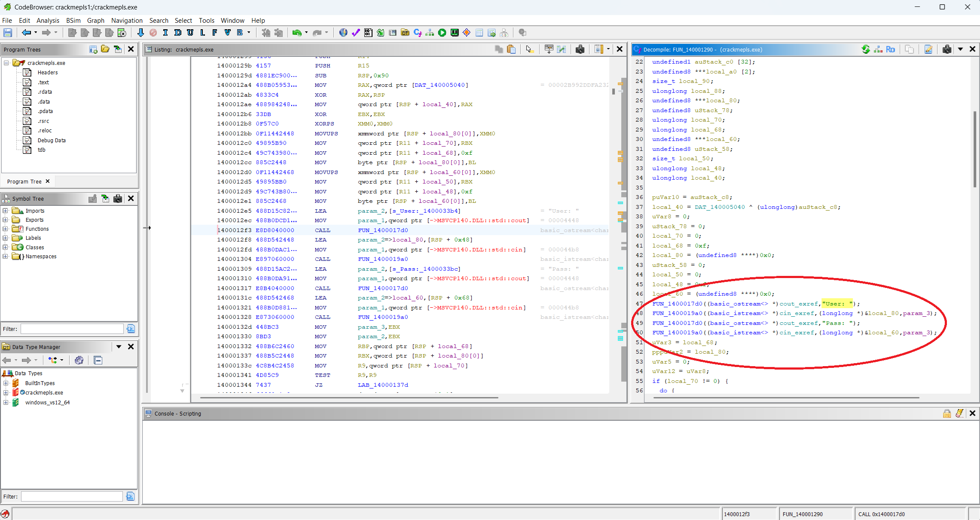Jump to the next Instruction with the I icon
Screen dimensions: 980x520
point(165,33)
